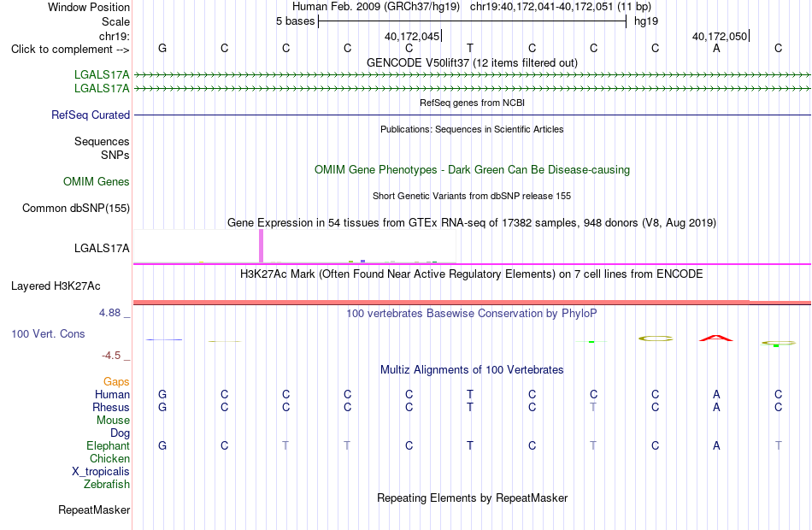Click the hg19 label beside the scale bar

(x=646, y=21)
